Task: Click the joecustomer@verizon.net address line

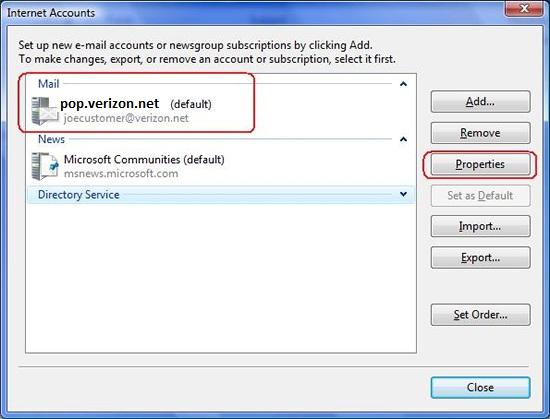Action: click(126, 119)
